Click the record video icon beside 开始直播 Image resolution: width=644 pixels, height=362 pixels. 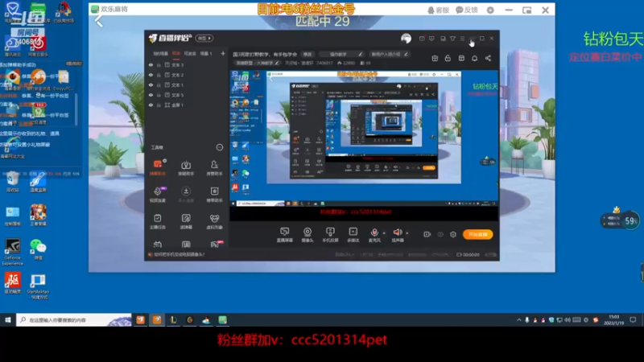point(427,234)
